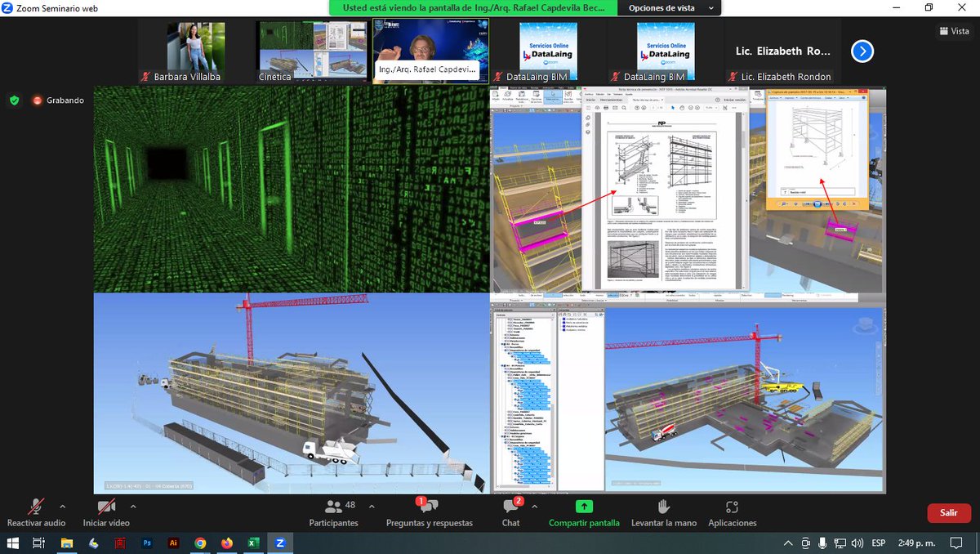Open Illustrator from taskbar
This screenshot has height=554, width=980.
pos(173,543)
